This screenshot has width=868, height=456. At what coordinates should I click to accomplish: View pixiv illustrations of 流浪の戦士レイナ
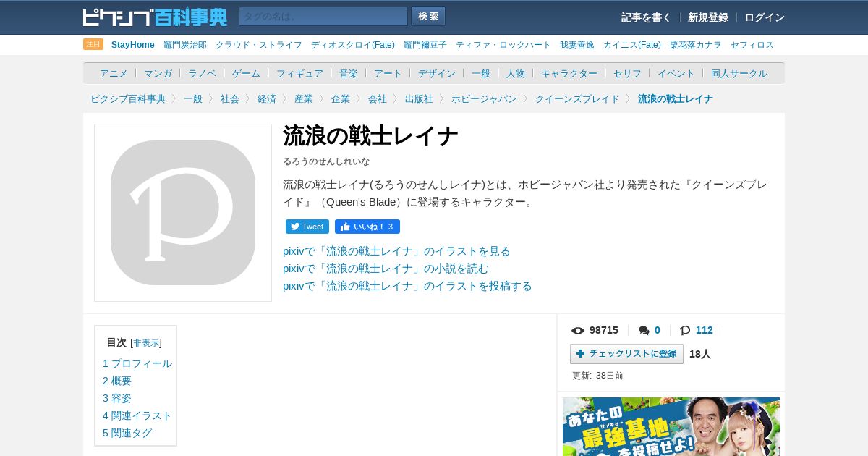tap(396, 251)
